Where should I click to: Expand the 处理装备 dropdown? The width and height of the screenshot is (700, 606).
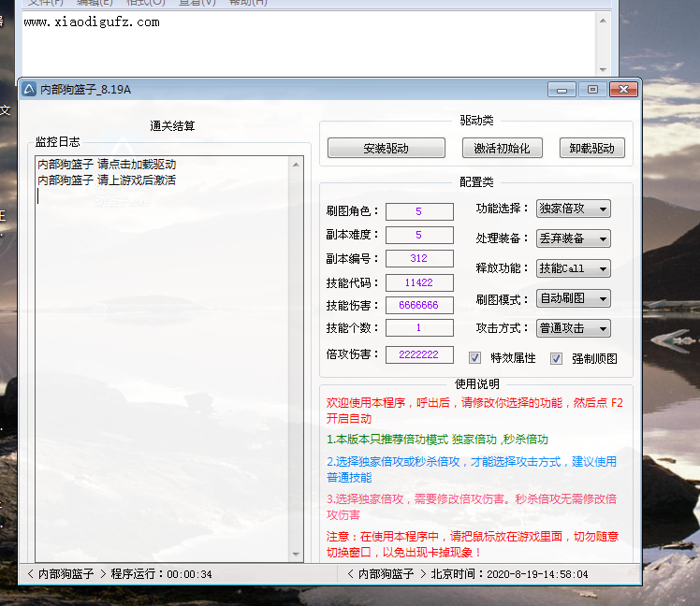[x=574, y=238]
